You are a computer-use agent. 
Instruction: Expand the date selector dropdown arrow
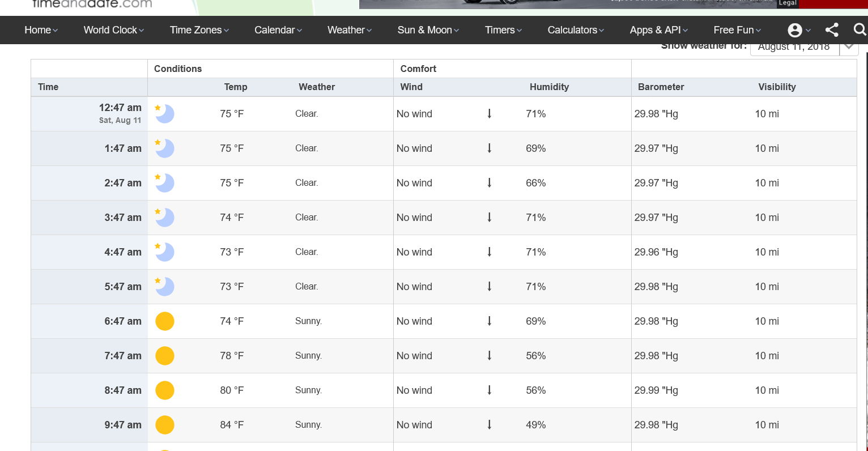[848, 47]
